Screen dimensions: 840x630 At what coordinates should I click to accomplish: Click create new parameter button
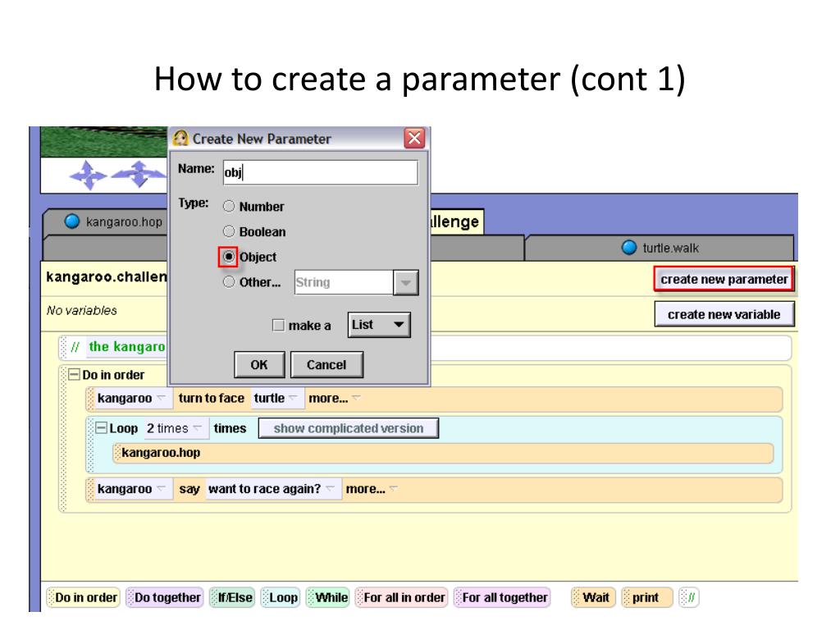(724, 279)
